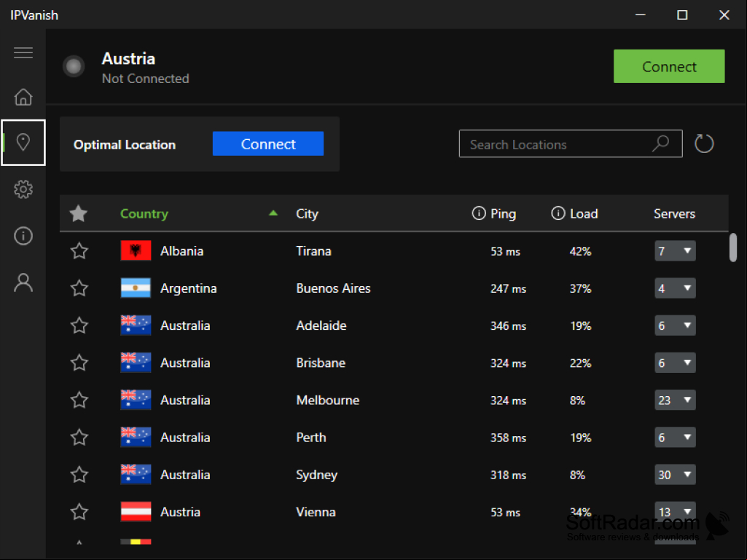Favorite the Austria Vienna server
The image size is (747, 560).
[79, 511]
